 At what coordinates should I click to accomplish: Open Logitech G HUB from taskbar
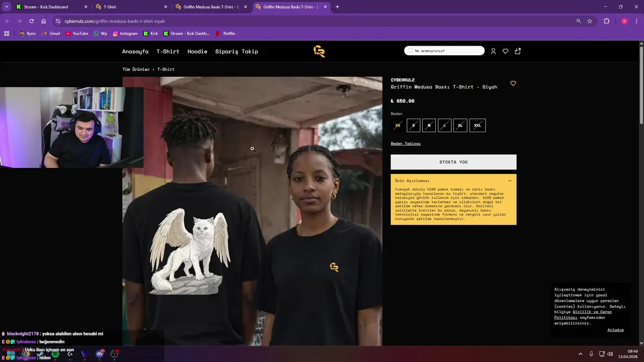[x=70, y=354]
